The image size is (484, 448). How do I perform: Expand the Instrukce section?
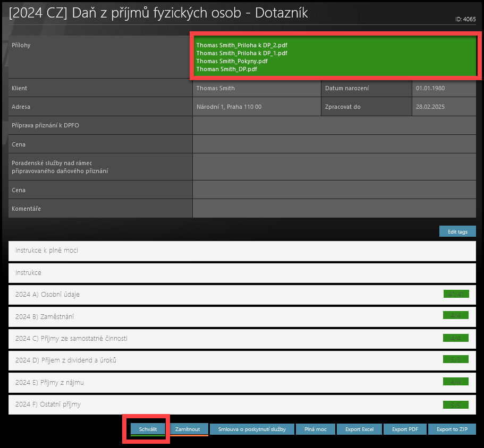click(242, 273)
